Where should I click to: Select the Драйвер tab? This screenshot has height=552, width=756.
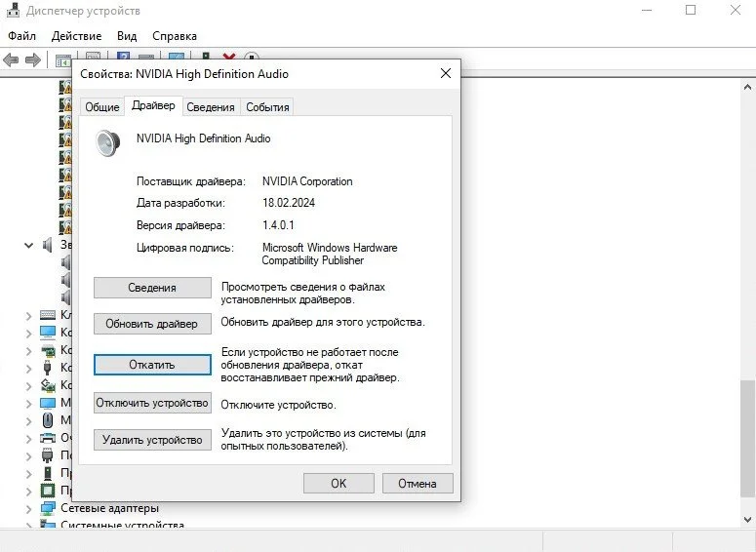point(153,105)
